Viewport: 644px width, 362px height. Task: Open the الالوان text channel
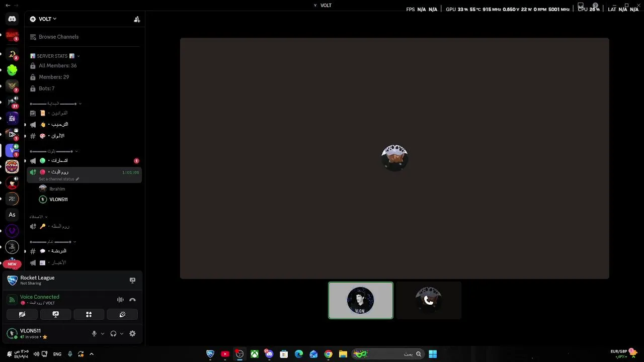(x=84, y=136)
